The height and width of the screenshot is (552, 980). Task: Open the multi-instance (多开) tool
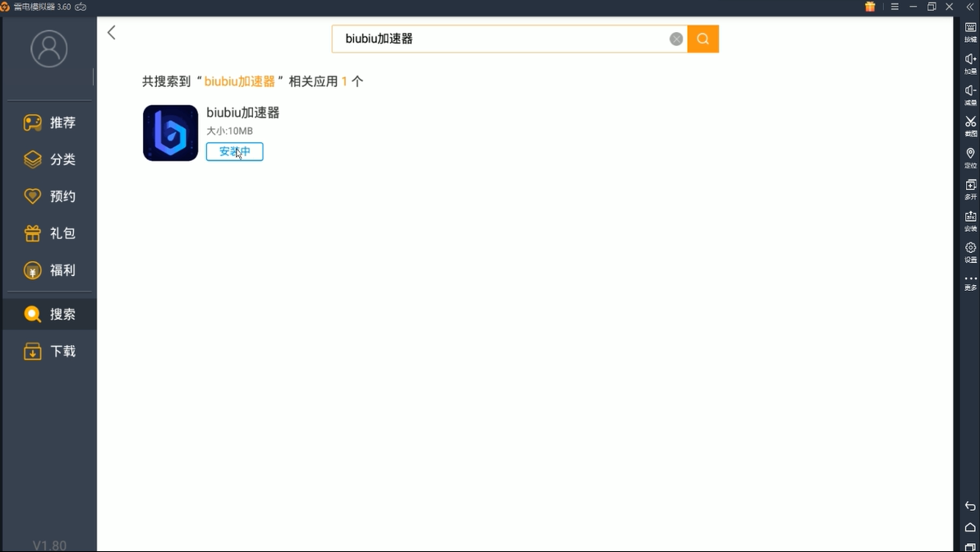point(970,188)
